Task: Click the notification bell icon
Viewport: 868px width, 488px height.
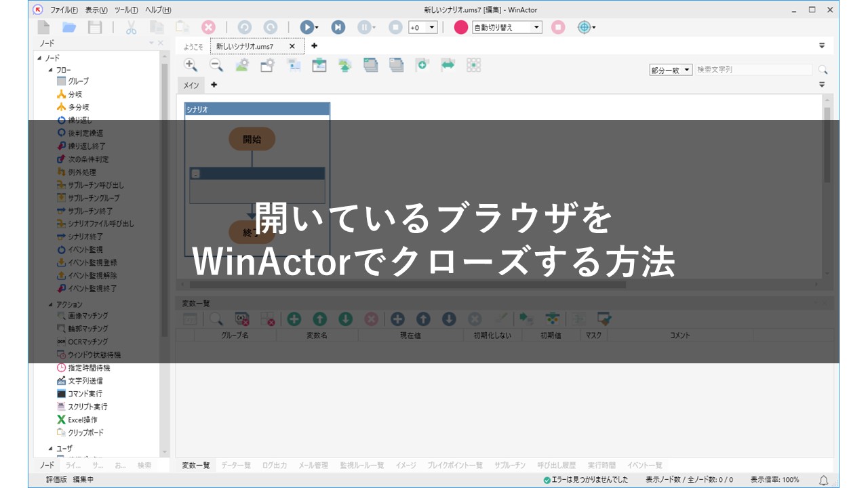Action: pos(824,480)
